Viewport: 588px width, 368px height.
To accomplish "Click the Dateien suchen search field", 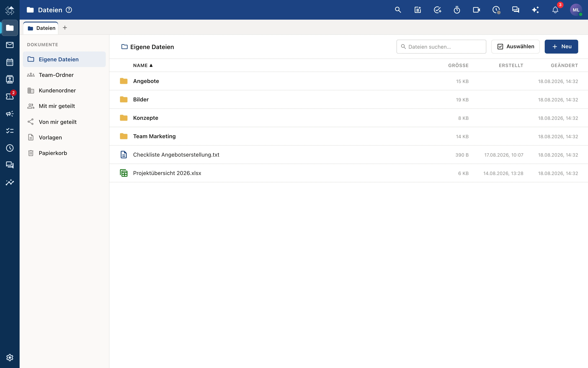I will tap(441, 46).
